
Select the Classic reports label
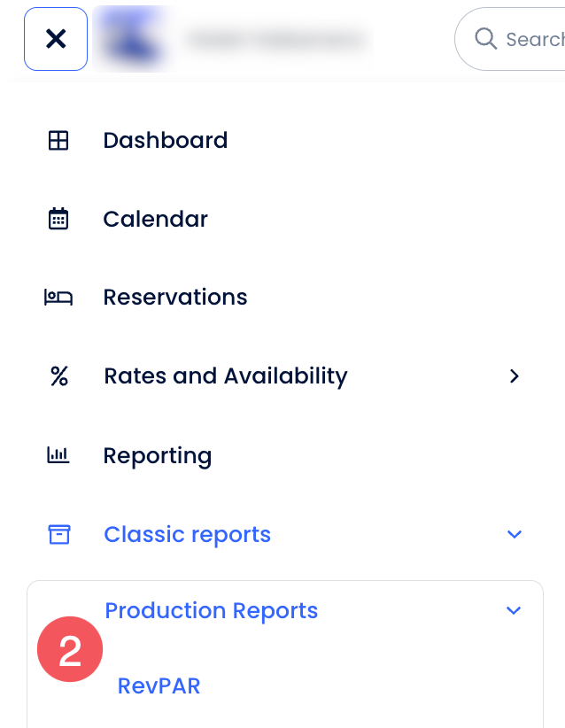point(187,534)
